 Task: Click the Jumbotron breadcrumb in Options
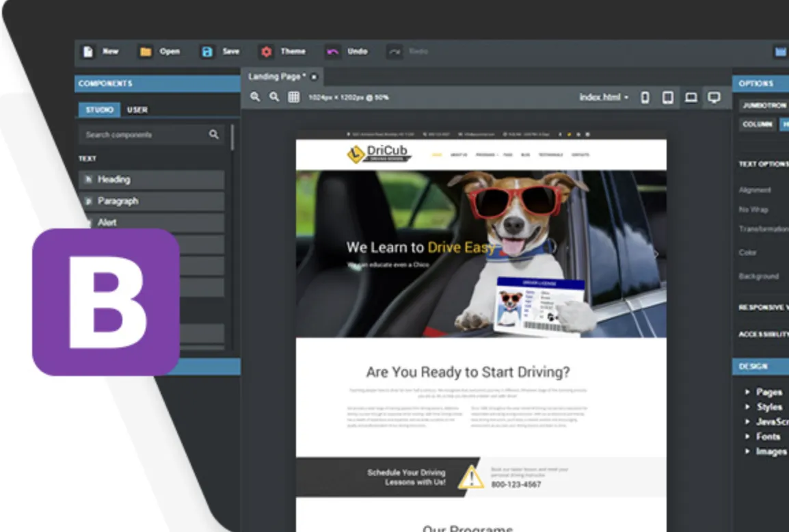pos(764,105)
